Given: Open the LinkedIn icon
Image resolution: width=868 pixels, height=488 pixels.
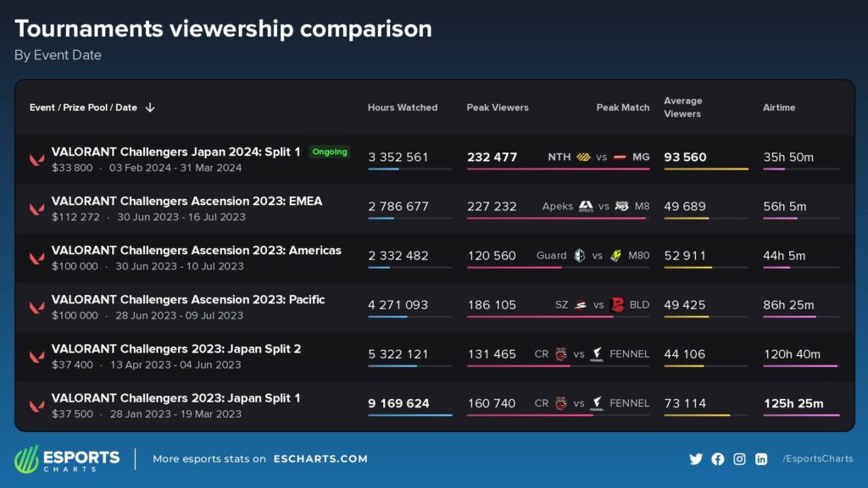Looking at the screenshot, I should click(x=760, y=458).
